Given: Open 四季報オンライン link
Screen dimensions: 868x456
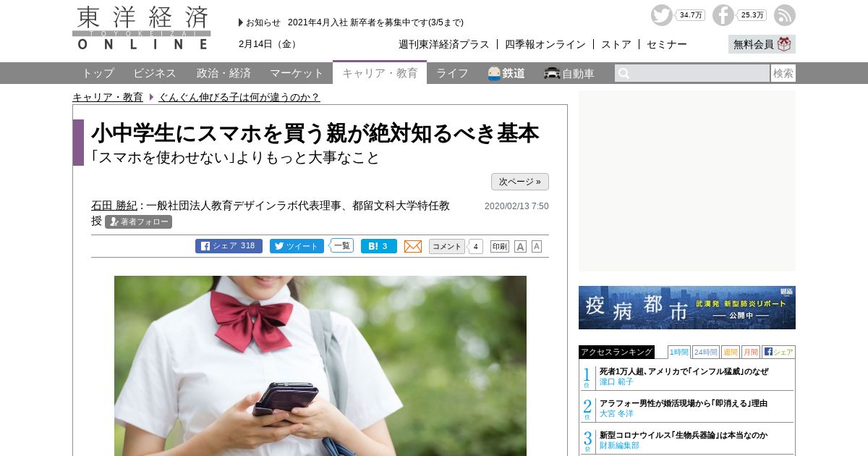Looking at the screenshot, I should click(545, 44).
